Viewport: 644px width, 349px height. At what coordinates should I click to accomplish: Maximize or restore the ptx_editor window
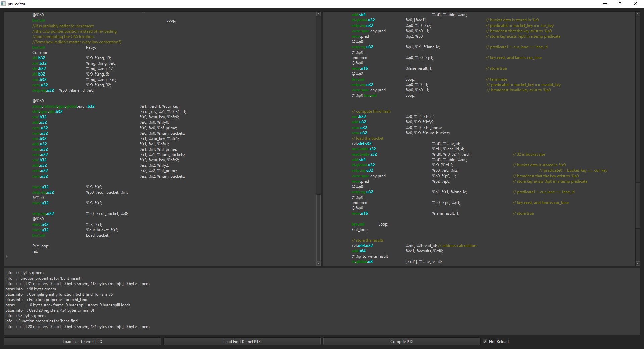[x=620, y=4]
